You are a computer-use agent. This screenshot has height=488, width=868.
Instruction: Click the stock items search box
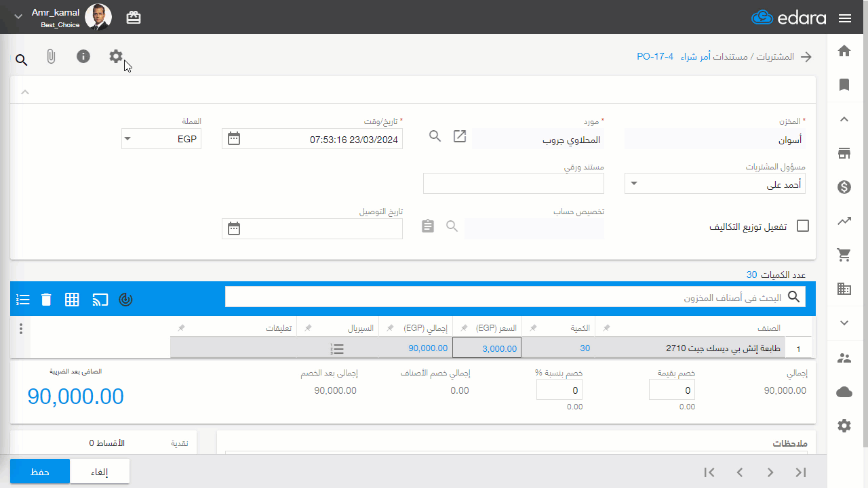pos(515,297)
